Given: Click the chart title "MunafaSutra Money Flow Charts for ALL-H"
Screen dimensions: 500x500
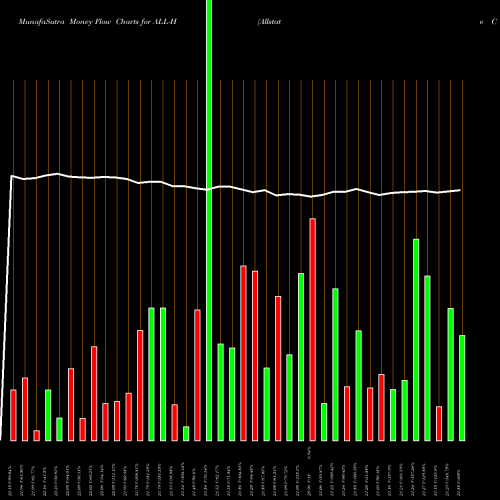Looking at the screenshot, I should point(97,22).
